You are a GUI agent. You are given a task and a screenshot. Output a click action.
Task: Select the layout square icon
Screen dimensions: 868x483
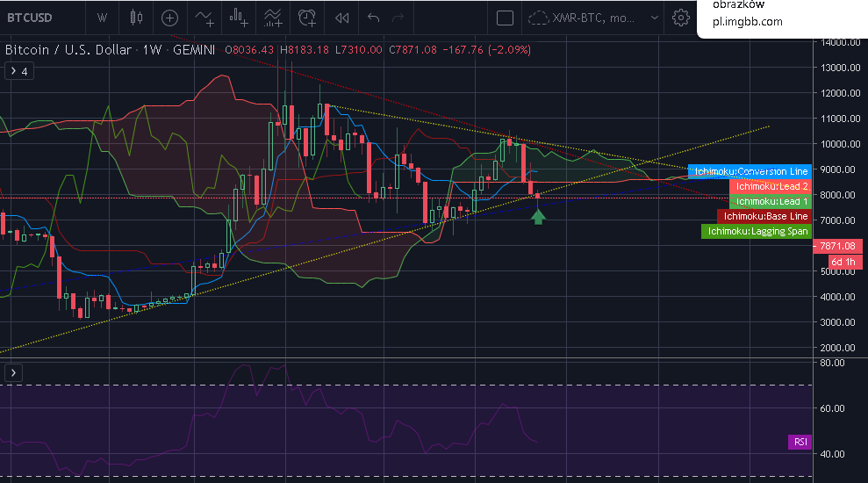pyautogui.click(x=505, y=18)
